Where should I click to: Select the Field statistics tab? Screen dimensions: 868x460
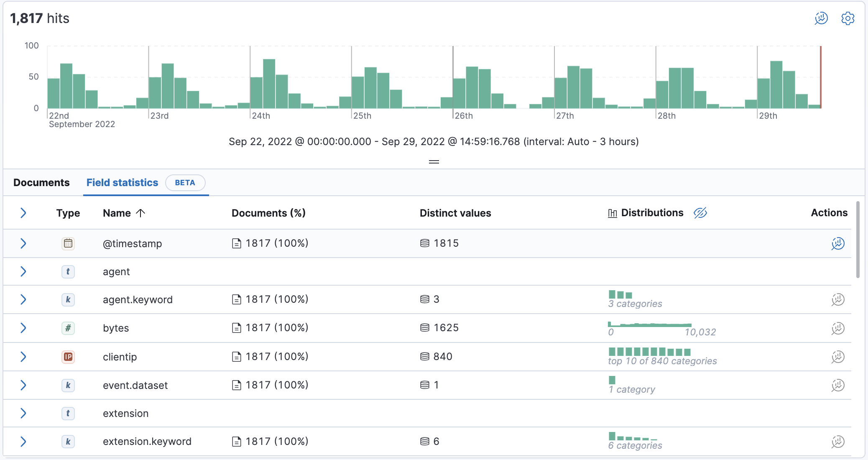122,183
